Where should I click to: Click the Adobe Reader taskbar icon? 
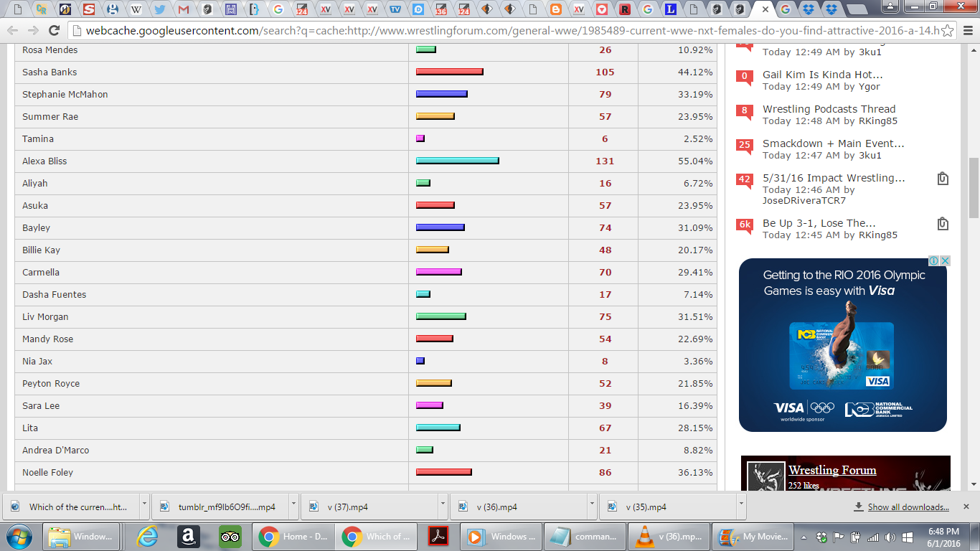(438, 537)
